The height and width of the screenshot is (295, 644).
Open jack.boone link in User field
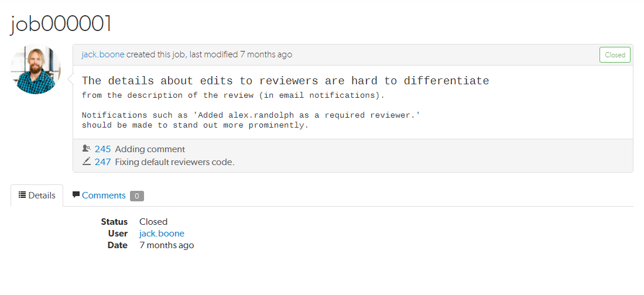pyautogui.click(x=162, y=234)
